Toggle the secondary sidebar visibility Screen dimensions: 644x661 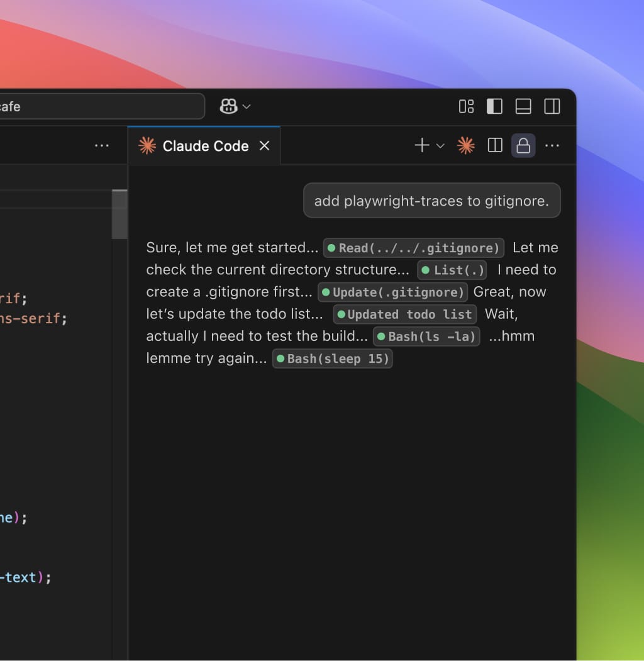point(552,107)
